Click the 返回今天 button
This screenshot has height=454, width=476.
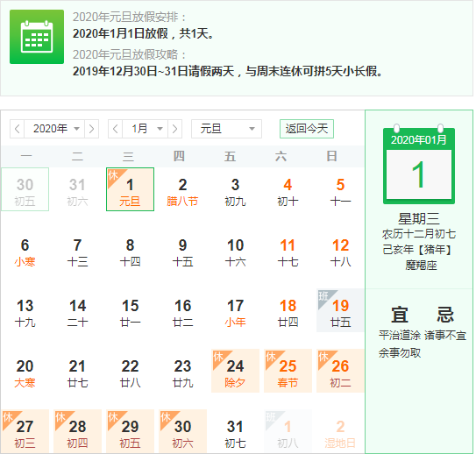point(307,129)
